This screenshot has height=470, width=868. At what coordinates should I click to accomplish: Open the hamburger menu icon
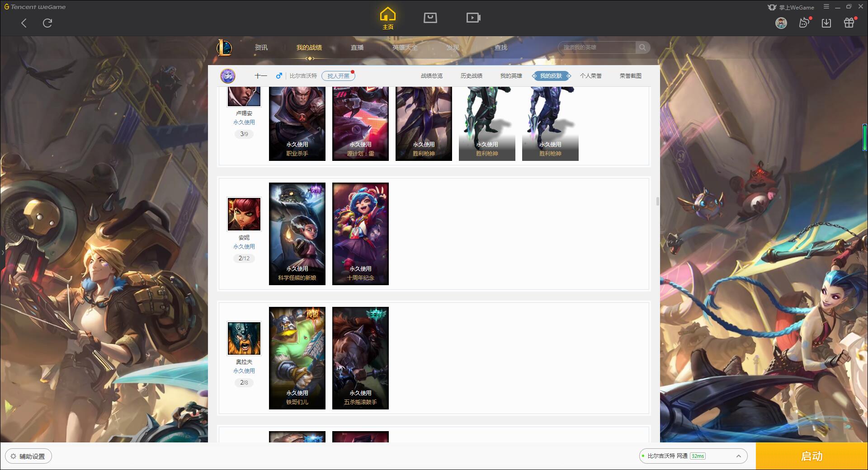click(826, 7)
